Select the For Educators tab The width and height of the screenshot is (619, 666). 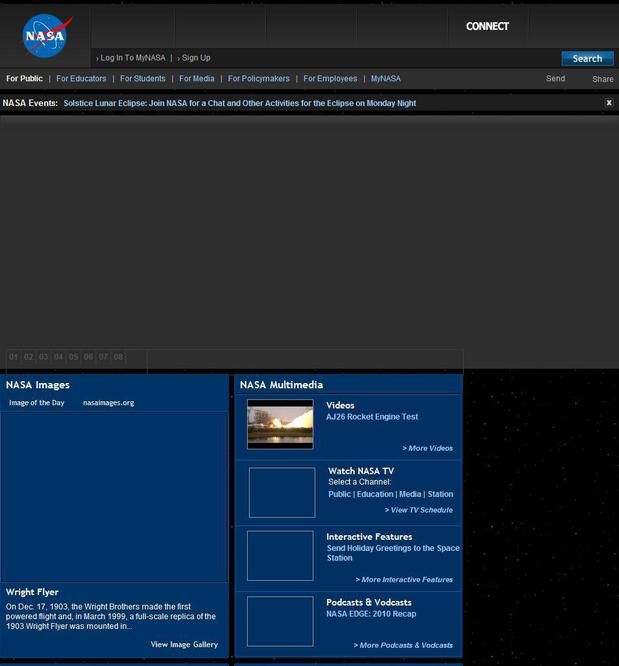[x=81, y=79]
